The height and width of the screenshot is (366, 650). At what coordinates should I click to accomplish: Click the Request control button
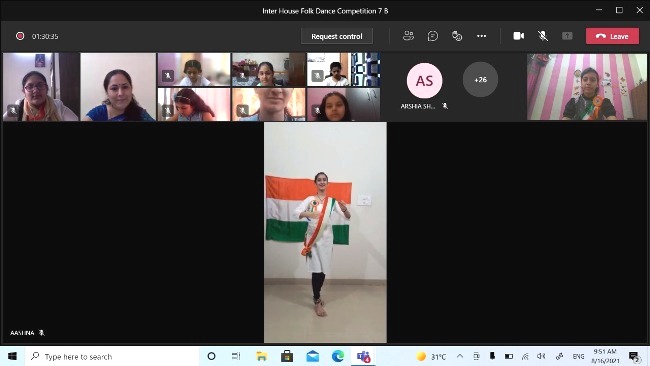(337, 36)
